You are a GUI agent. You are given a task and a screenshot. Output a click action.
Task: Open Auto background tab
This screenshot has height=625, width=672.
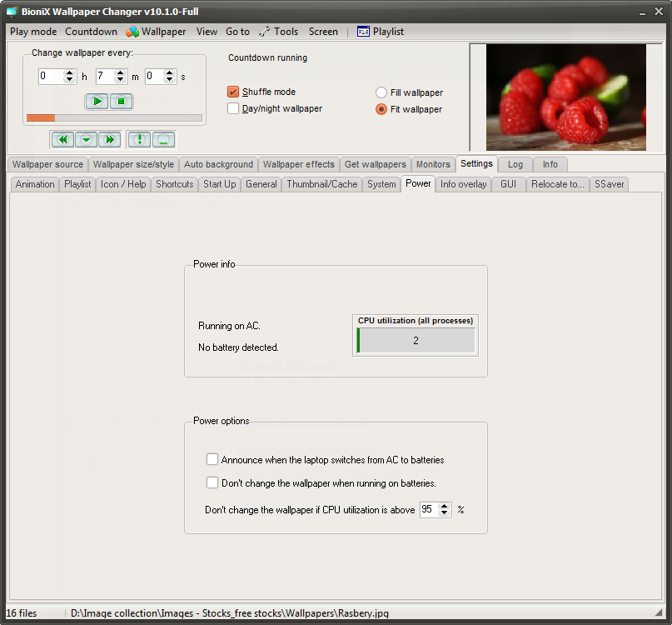218,165
